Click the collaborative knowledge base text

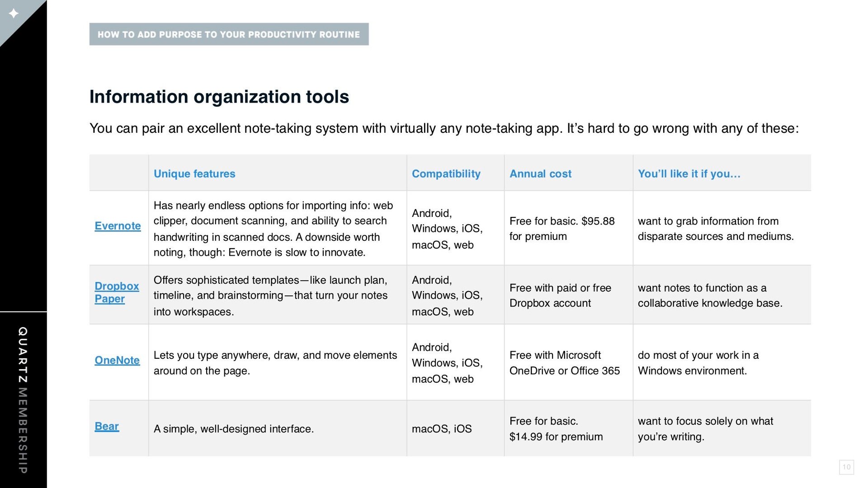coord(710,296)
